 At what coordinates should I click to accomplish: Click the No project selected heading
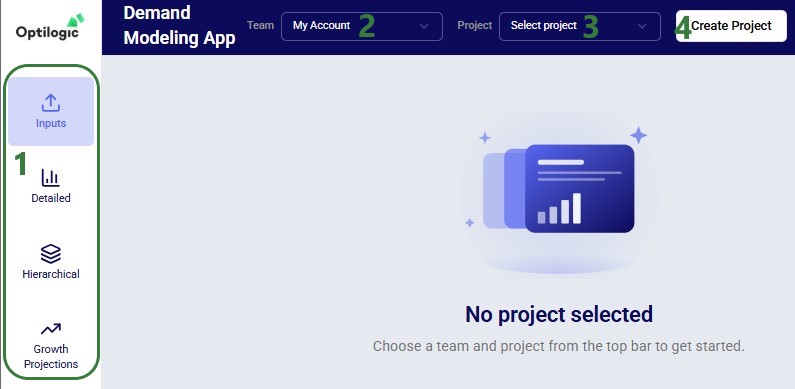(x=559, y=314)
